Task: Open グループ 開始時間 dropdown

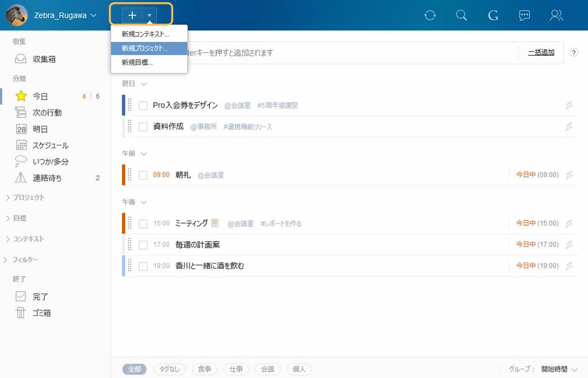Action: [x=559, y=369]
